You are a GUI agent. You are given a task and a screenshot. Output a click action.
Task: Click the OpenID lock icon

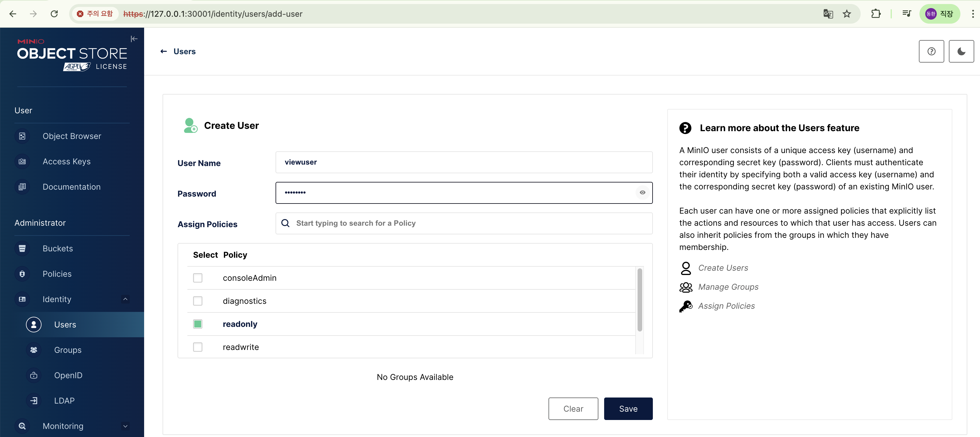pyautogui.click(x=34, y=375)
